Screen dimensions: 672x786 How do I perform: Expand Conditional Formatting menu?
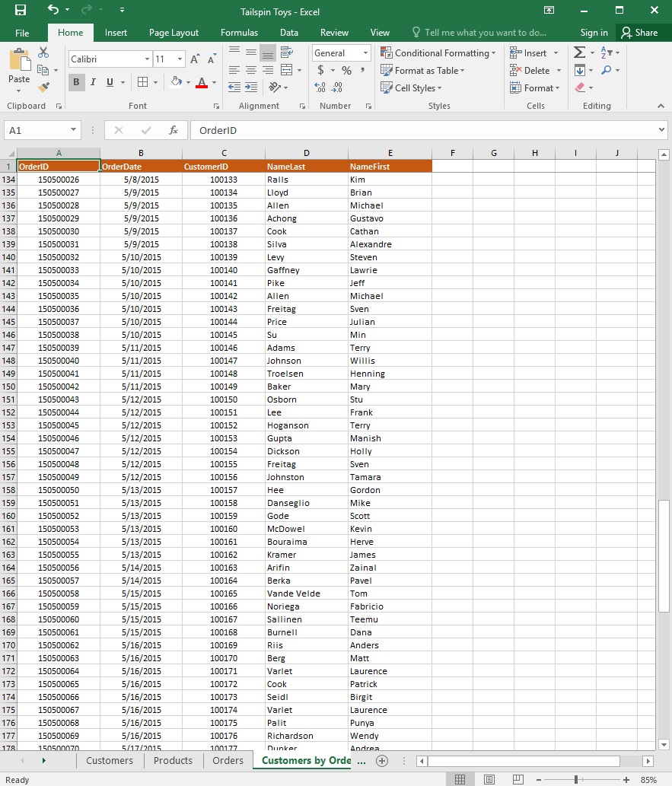tap(438, 53)
